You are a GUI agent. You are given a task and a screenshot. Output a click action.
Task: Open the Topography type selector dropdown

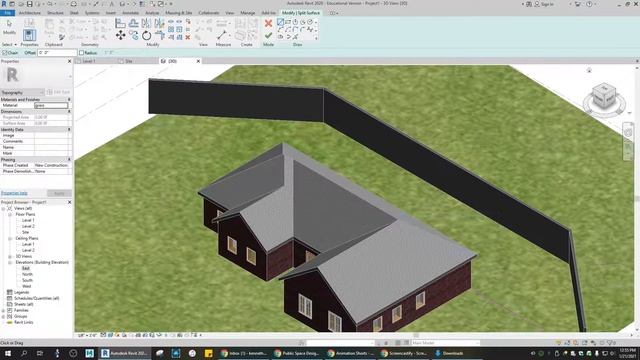(22, 93)
